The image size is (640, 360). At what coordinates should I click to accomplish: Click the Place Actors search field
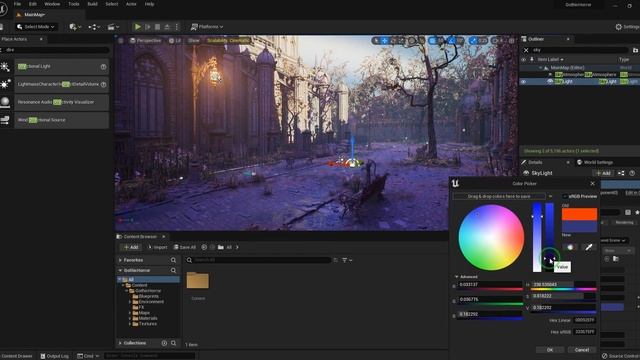[56, 50]
